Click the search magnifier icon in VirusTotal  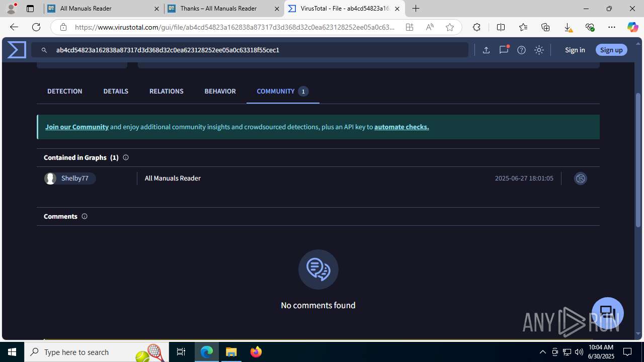click(44, 50)
